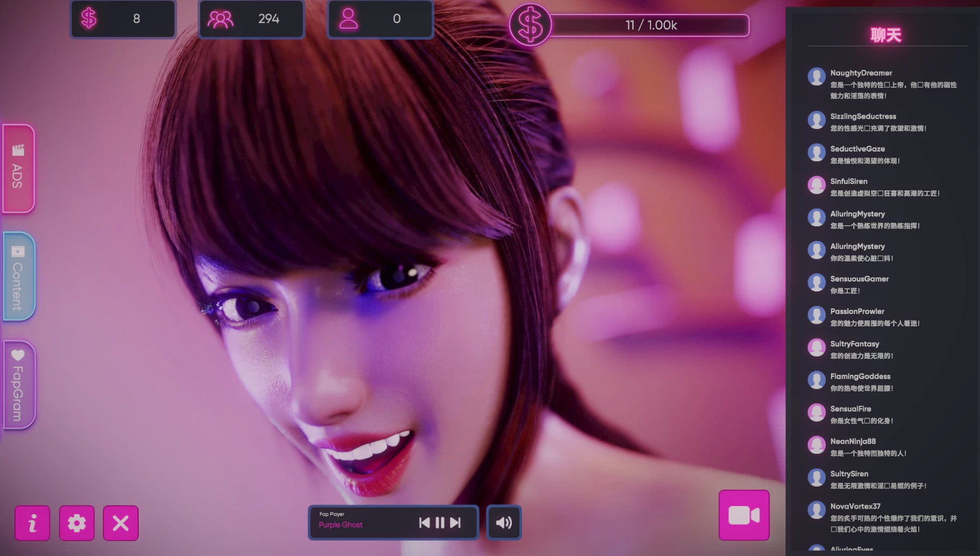Click the followers group counter
This screenshot has width=980, height=556.
[x=252, y=19]
